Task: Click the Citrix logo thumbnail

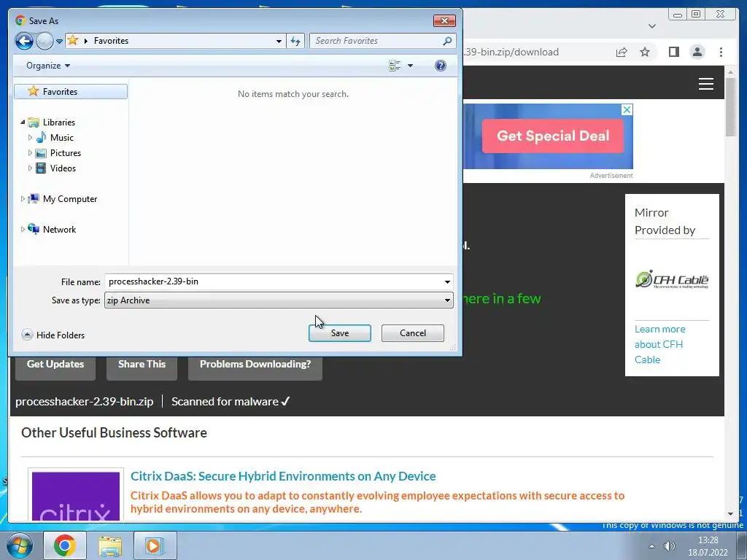Action: [76, 495]
